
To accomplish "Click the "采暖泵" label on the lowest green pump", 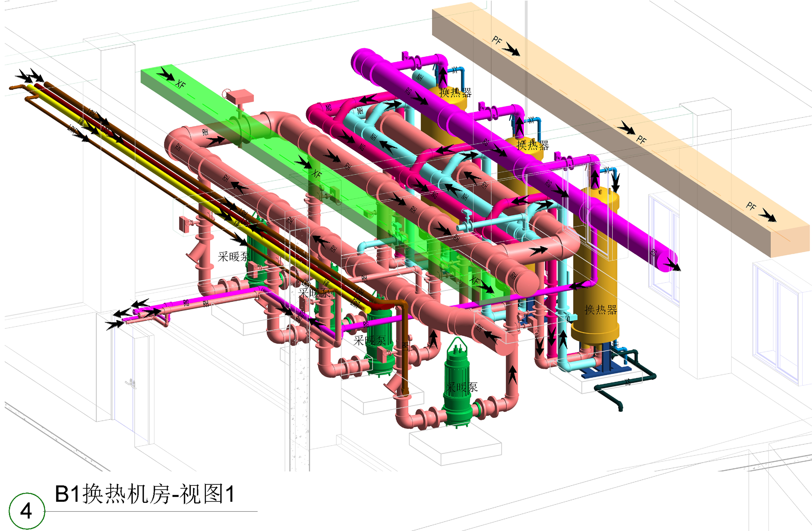I will pos(462,387).
